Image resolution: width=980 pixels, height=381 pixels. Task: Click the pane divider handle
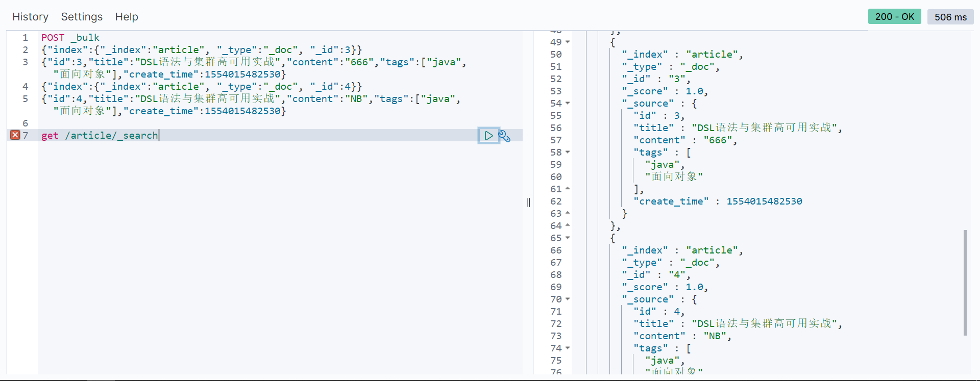528,202
